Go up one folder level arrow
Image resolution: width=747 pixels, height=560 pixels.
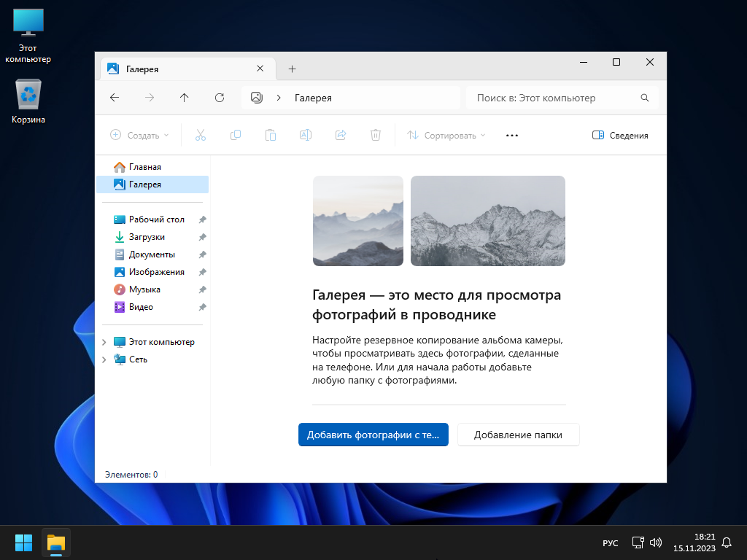185,98
